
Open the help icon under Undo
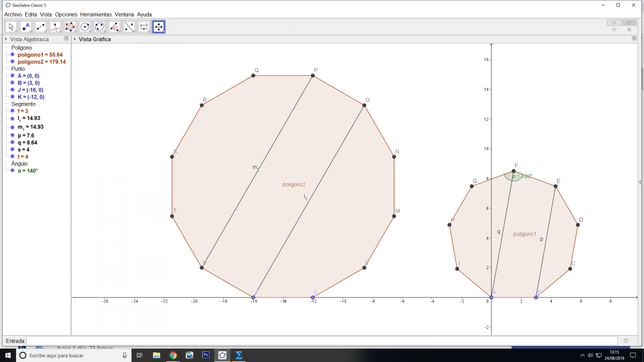(x=614, y=29)
